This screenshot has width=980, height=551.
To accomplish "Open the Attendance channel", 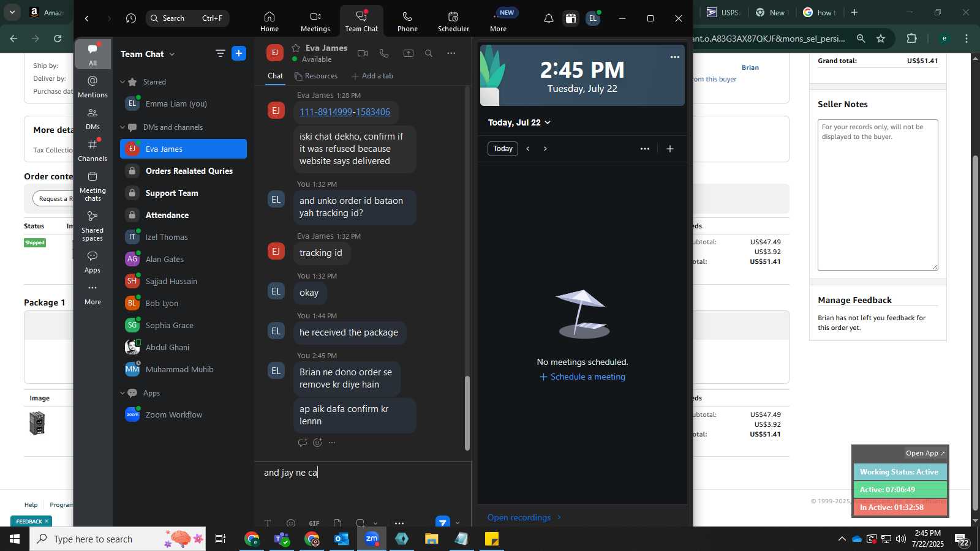I will tap(183, 215).
